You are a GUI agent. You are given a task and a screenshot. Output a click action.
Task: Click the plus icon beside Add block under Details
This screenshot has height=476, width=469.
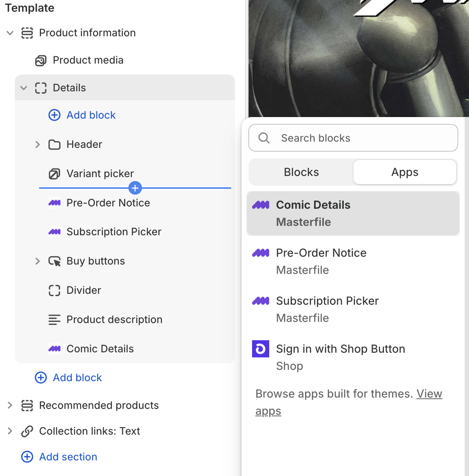point(54,115)
